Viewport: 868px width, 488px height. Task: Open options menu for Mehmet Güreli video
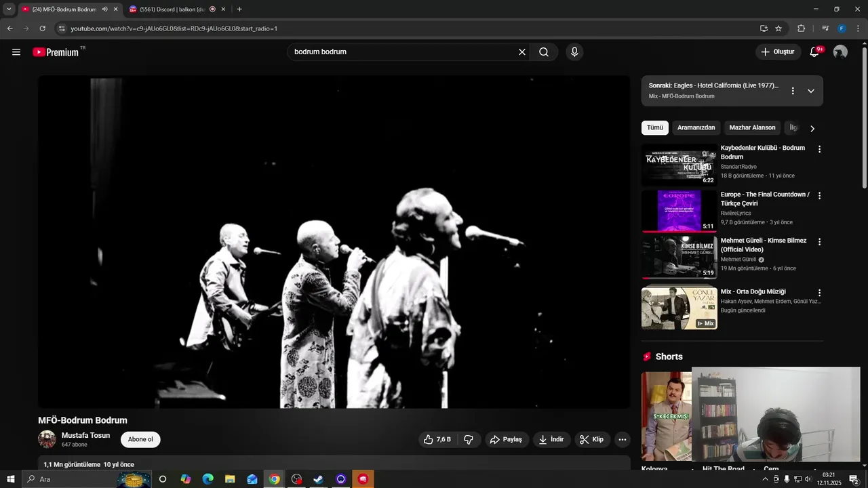(x=819, y=242)
